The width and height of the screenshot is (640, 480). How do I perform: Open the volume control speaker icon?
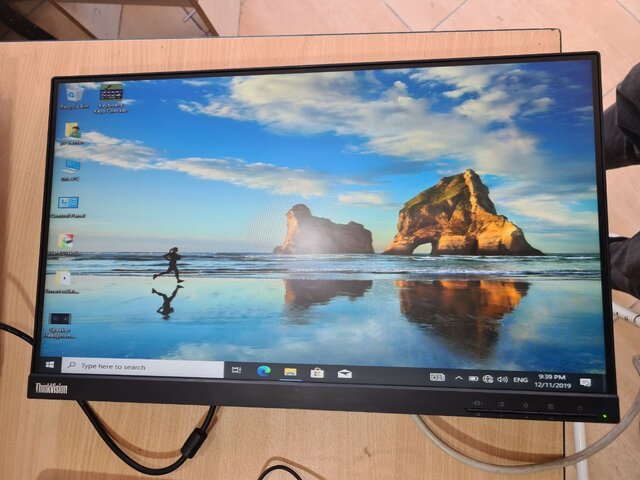click(x=501, y=379)
